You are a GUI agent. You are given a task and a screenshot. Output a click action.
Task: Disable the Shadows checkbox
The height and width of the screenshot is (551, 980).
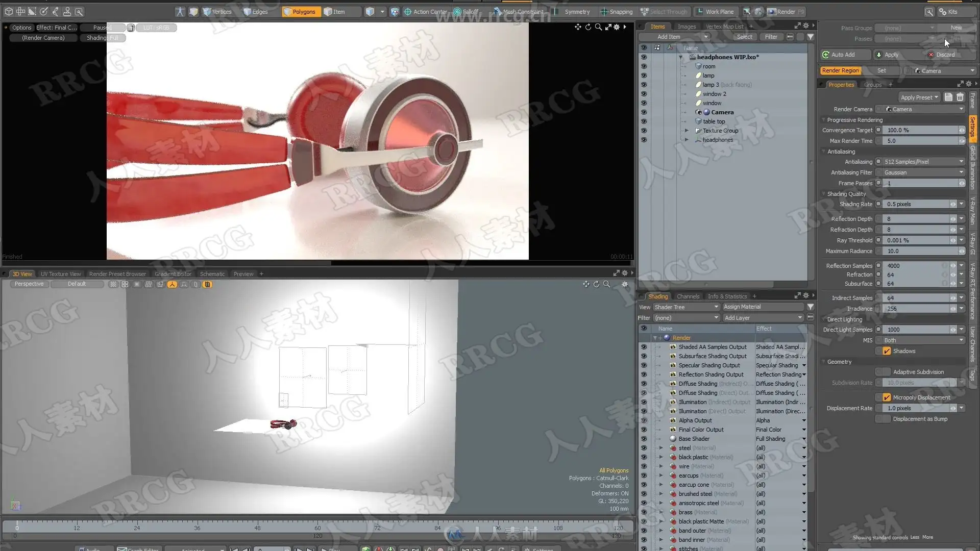[x=887, y=351]
